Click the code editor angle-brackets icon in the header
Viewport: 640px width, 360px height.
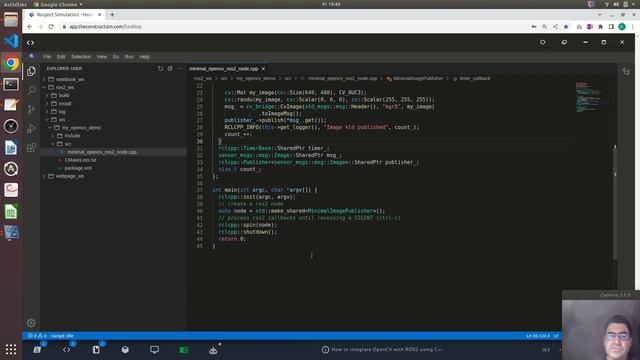pos(31,42)
